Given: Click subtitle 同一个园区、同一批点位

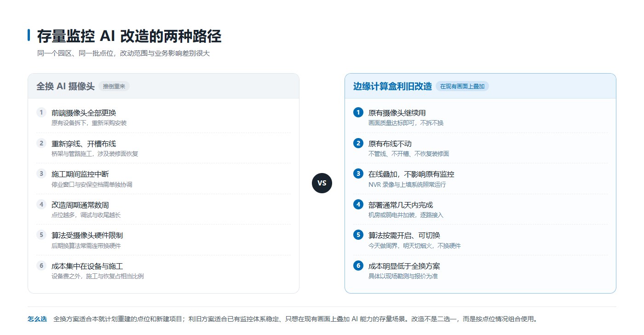Looking at the screenshot, I should 76,53.
